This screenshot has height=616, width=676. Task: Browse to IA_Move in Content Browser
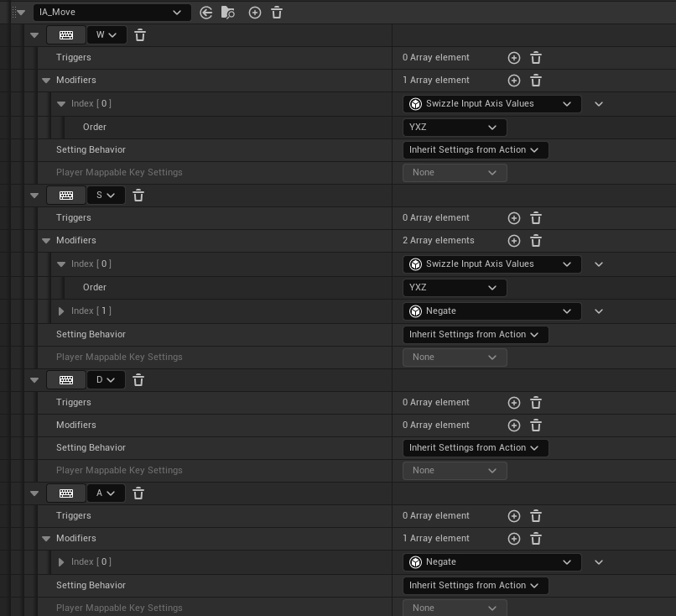227,13
